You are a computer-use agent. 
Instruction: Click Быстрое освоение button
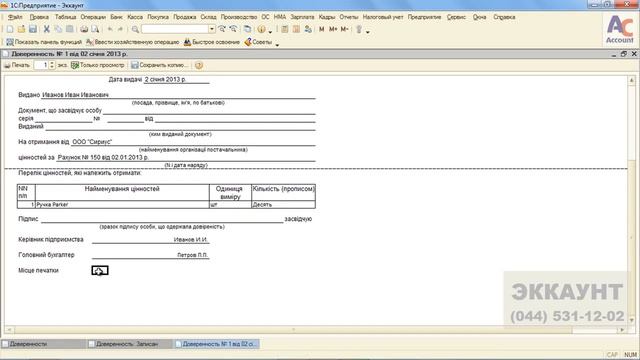tap(211, 42)
